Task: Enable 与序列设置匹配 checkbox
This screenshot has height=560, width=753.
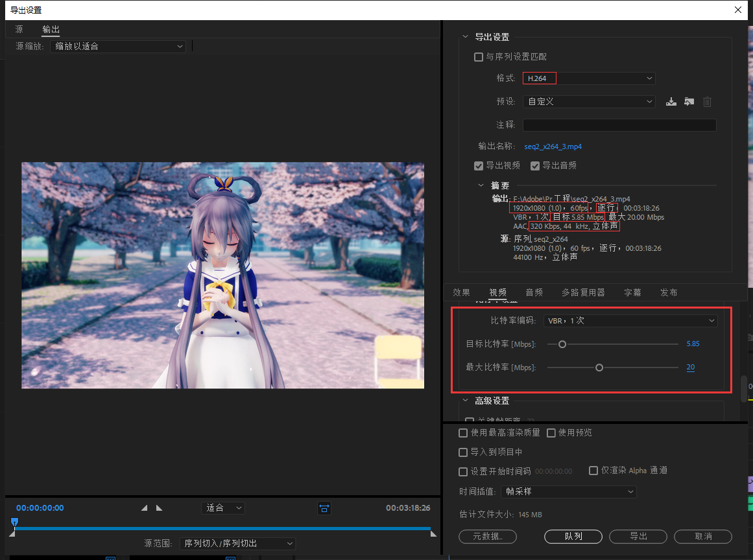Action: [x=478, y=57]
